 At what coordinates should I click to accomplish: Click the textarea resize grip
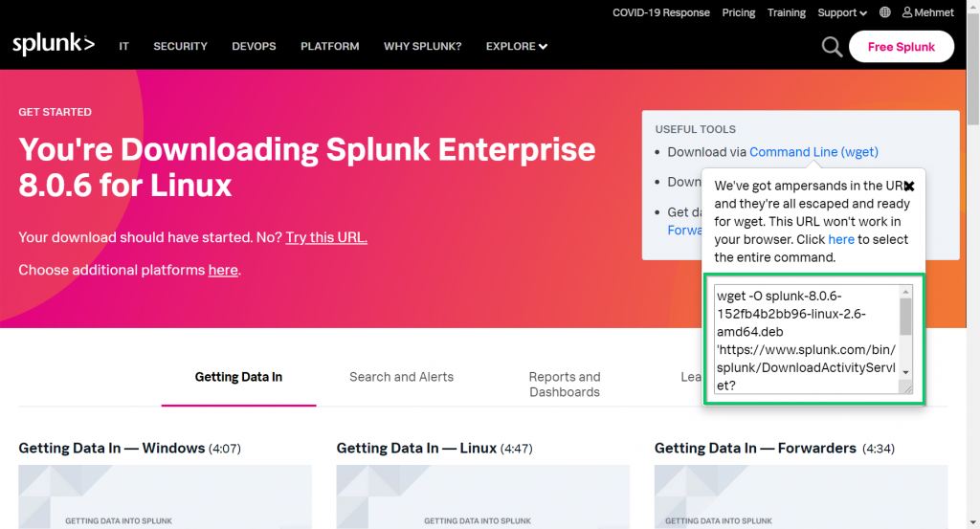(907, 387)
